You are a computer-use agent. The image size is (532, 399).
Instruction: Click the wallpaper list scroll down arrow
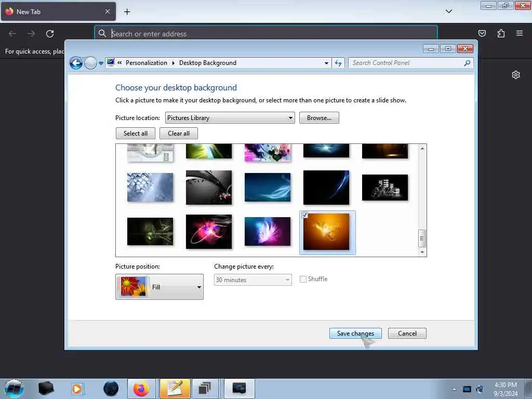[422, 252]
